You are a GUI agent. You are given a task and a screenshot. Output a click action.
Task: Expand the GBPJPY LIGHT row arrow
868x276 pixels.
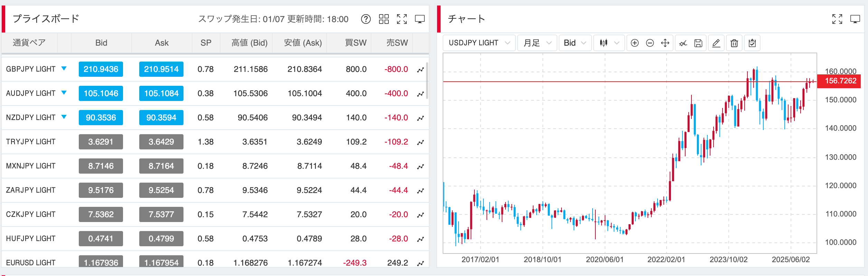click(x=64, y=68)
